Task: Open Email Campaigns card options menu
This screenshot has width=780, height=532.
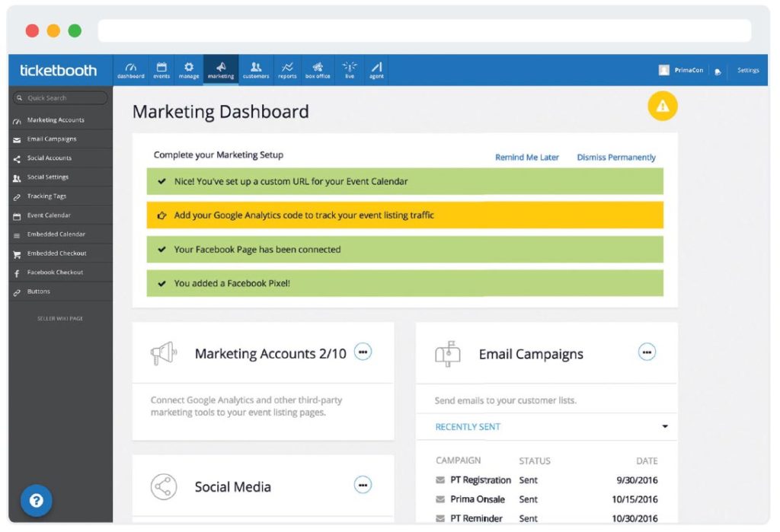Action: click(x=647, y=352)
